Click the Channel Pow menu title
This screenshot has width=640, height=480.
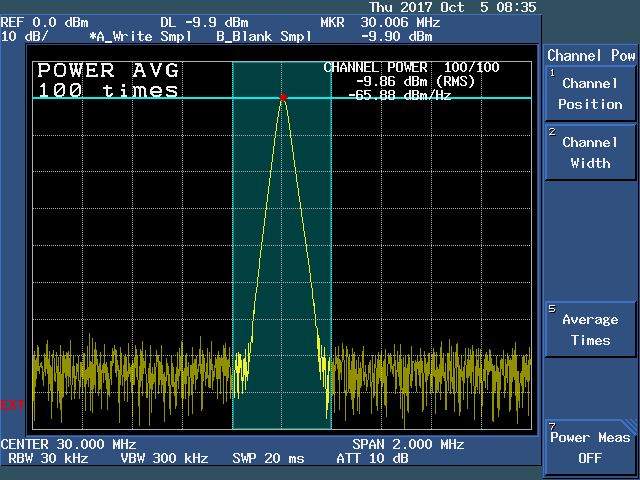point(591,55)
